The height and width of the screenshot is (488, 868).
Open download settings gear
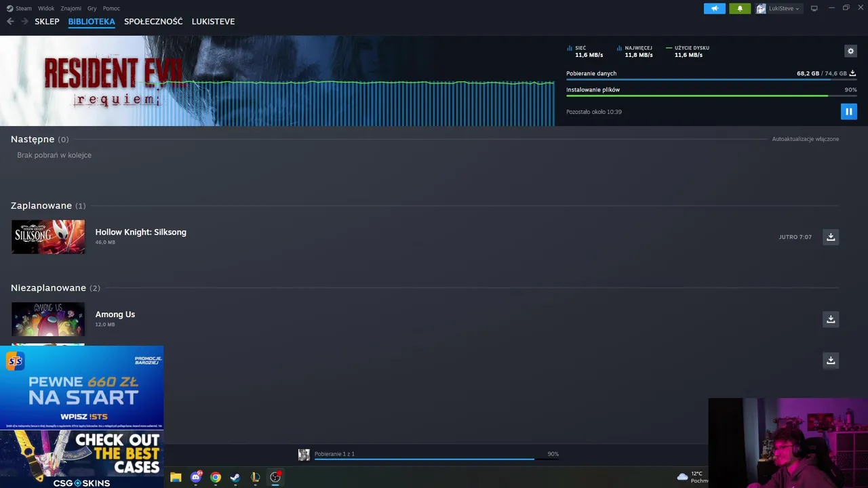click(x=850, y=51)
